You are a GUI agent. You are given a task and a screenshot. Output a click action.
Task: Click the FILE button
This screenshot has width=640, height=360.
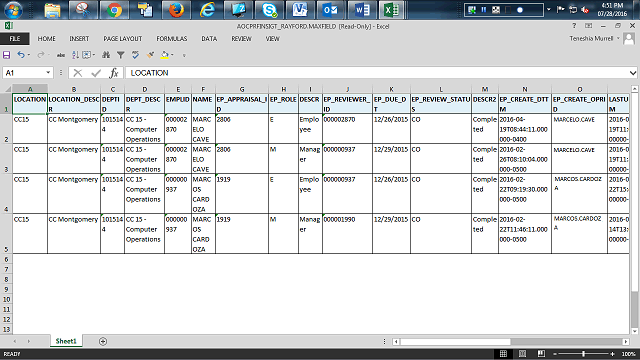(15, 39)
